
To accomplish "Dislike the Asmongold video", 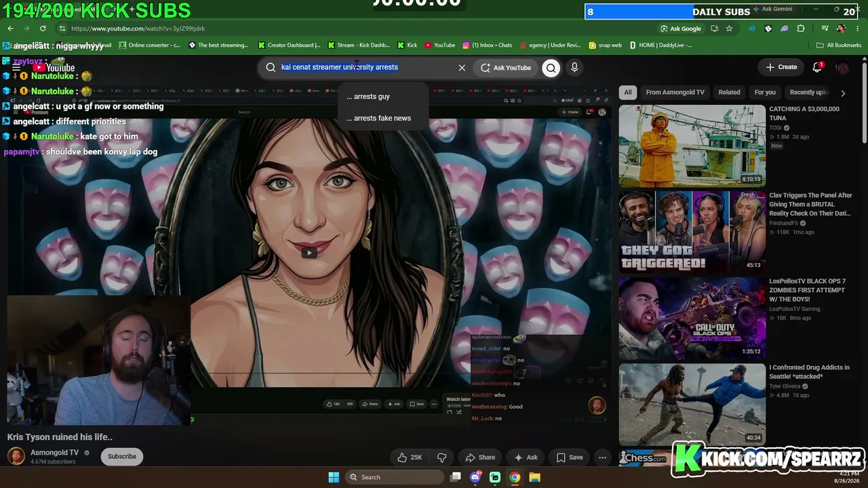I will 441,457.
